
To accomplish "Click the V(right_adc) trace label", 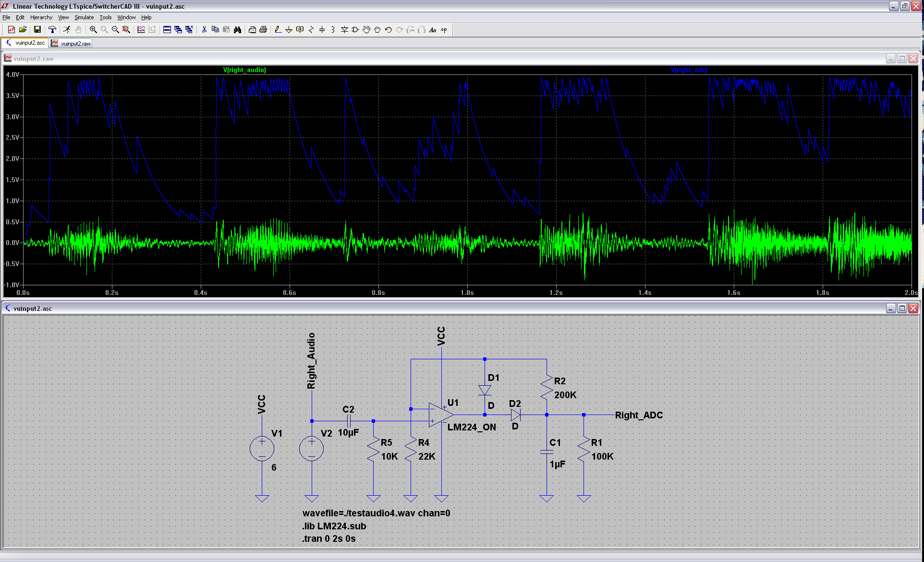I will (x=689, y=70).
